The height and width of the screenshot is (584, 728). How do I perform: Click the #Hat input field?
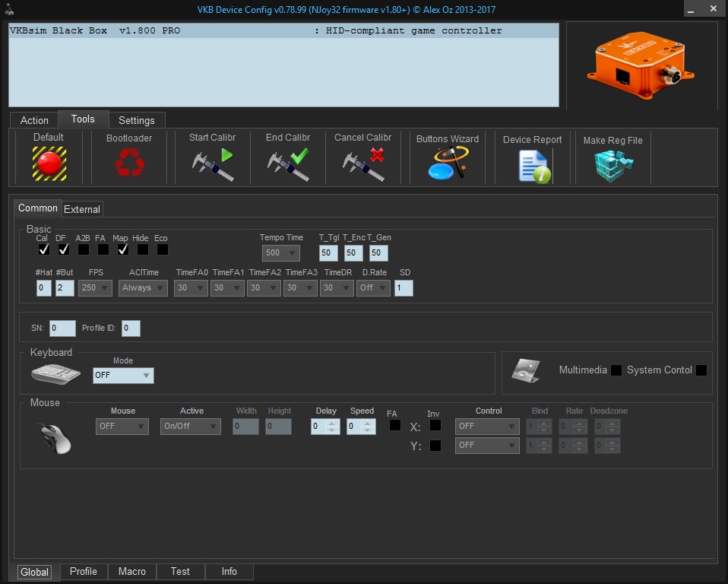click(x=43, y=288)
